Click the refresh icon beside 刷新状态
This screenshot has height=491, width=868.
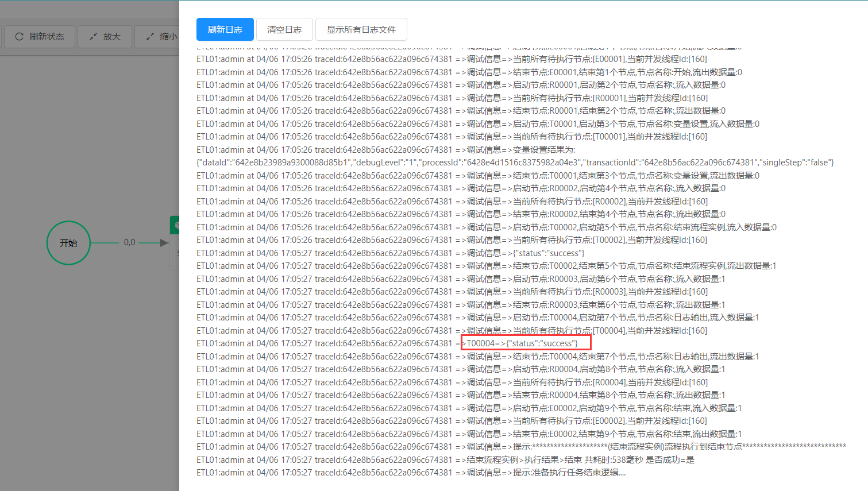[19, 37]
